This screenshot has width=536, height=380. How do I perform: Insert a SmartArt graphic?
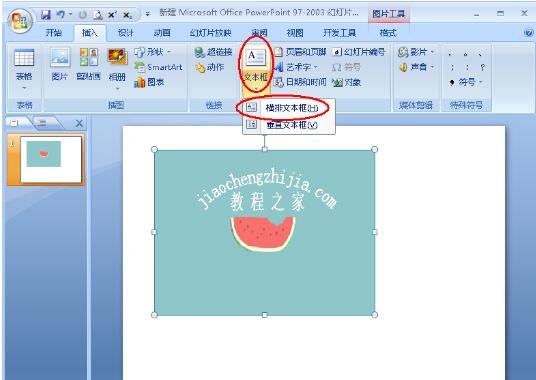(x=158, y=67)
